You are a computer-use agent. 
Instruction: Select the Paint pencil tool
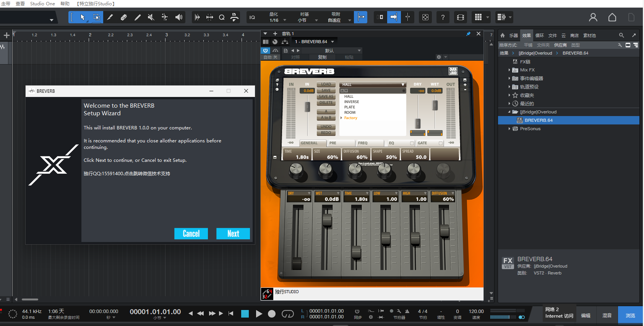tap(137, 17)
